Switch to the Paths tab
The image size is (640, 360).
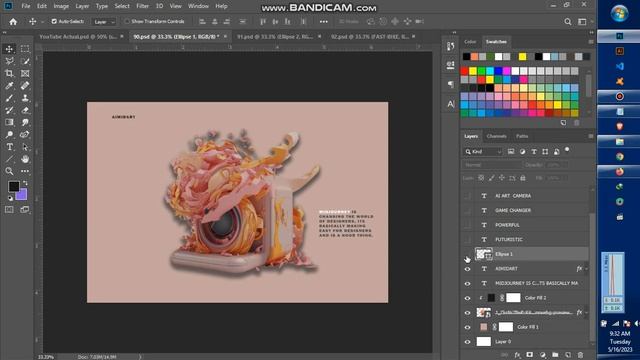[522, 136]
